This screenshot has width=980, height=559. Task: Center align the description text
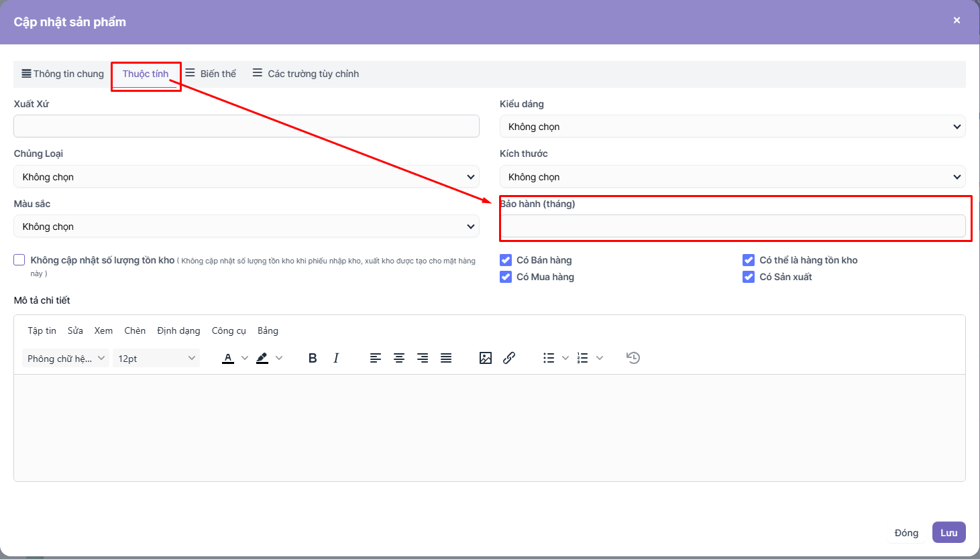(x=399, y=358)
